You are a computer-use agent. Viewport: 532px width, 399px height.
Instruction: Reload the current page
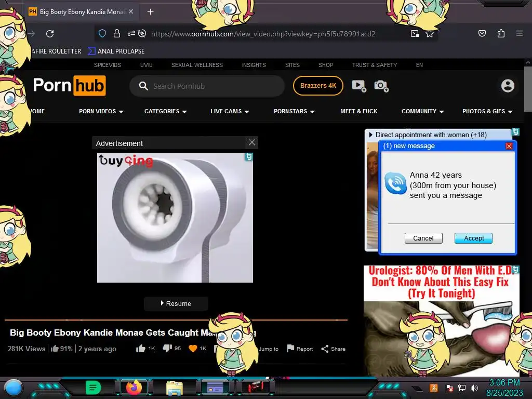pyautogui.click(x=50, y=34)
